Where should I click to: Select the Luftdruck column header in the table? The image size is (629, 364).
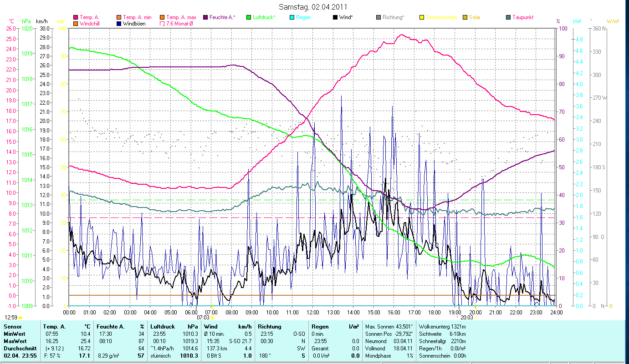pos(162,327)
